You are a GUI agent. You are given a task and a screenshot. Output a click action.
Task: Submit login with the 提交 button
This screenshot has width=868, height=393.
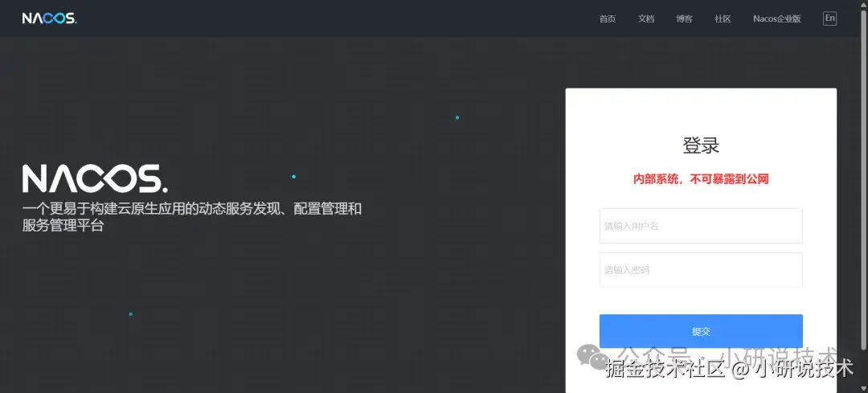(701, 331)
